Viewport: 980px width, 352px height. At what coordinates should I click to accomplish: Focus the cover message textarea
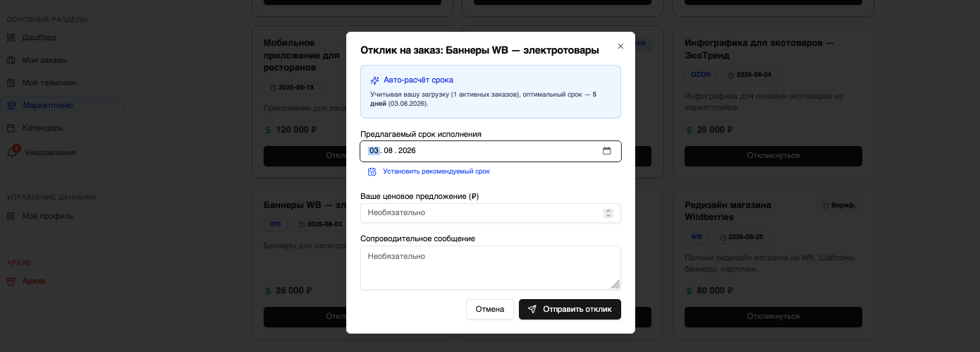[x=491, y=267]
